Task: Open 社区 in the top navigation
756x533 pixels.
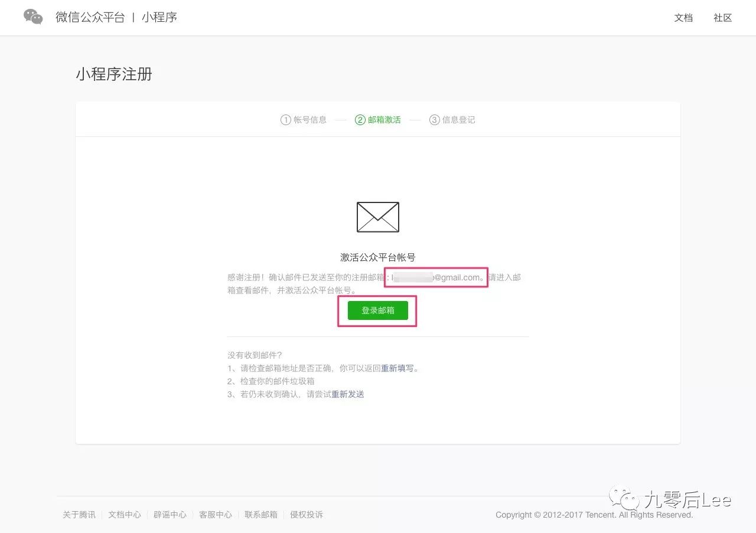Action: tap(722, 18)
